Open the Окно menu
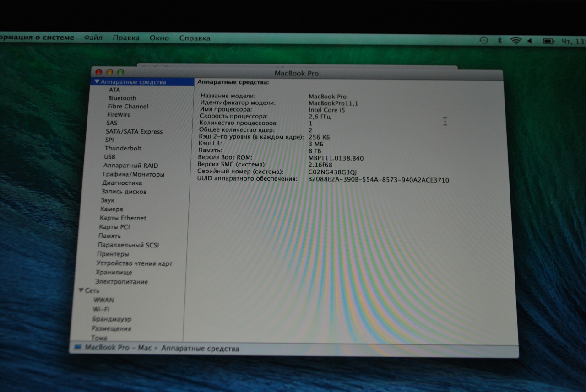This screenshot has height=392, width=586. tap(159, 38)
